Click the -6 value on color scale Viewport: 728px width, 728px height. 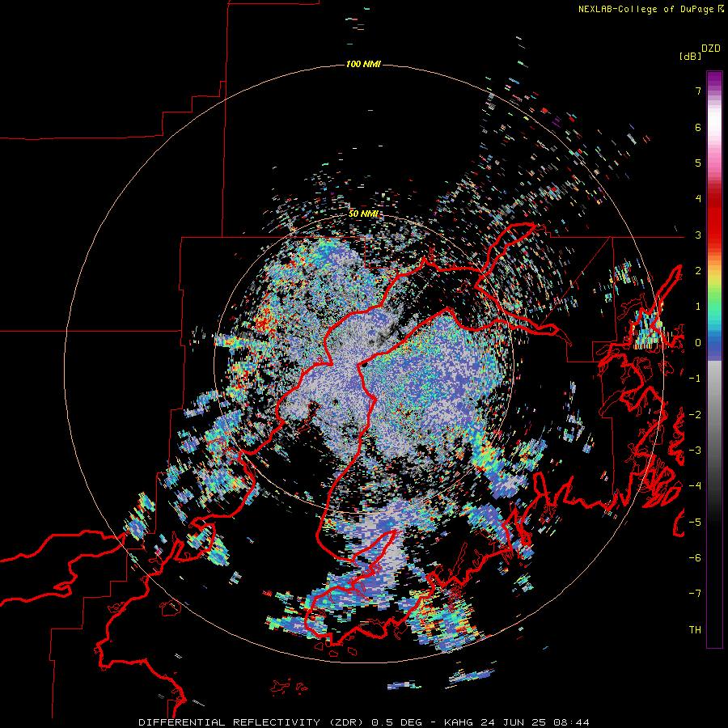click(695, 558)
